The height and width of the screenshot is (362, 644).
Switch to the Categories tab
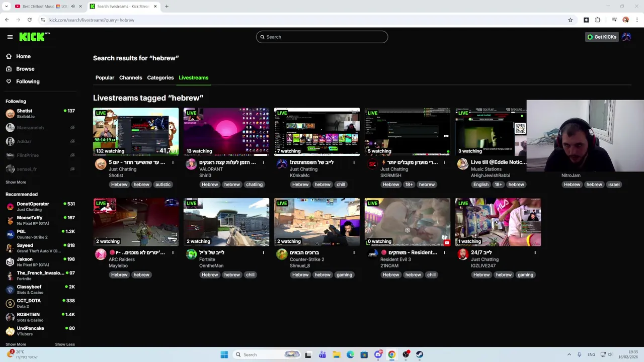(160, 77)
